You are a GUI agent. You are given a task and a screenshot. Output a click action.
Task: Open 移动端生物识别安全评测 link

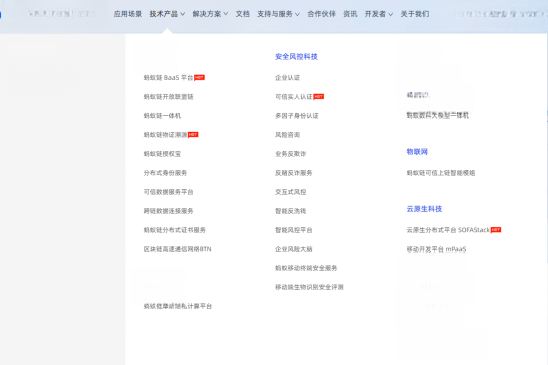coord(309,287)
